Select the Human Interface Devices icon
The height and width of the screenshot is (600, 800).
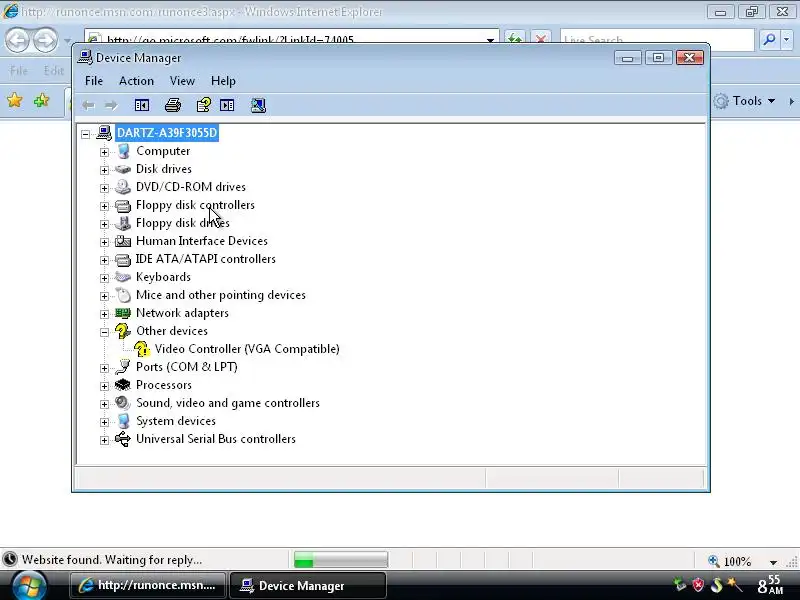pyautogui.click(x=123, y=241)
